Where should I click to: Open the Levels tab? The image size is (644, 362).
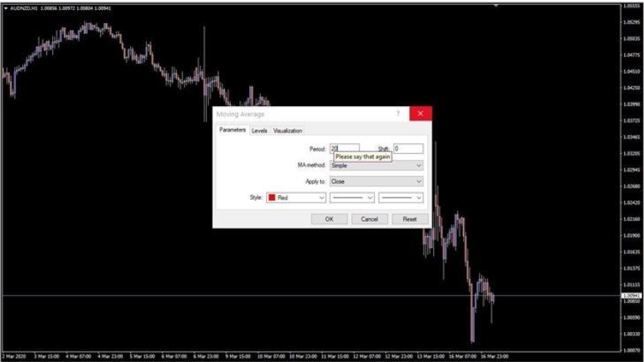click(x=259, y=131)
